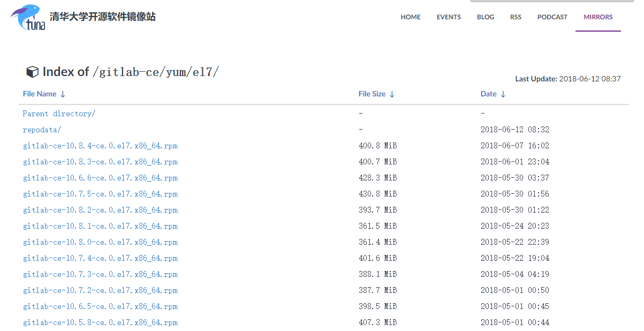Click the site title 清华大学开源软件镜像站
Viewport: 644px width, 331px height.
(103, 17)
